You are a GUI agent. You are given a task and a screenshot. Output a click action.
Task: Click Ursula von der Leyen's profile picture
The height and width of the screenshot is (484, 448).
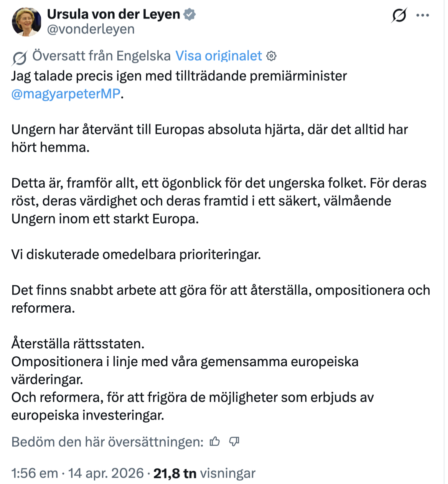coord(26,22)
